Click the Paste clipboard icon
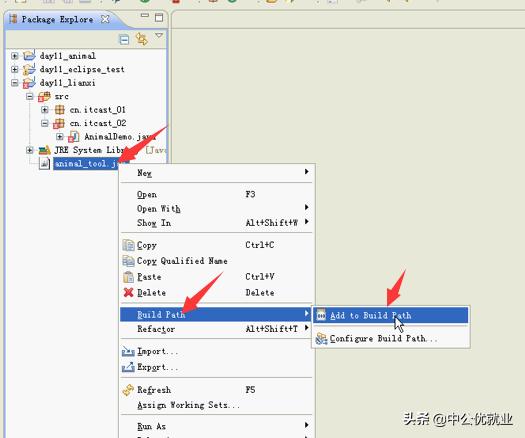The width and height of the screenshot is (525, 438). point(128,277)
